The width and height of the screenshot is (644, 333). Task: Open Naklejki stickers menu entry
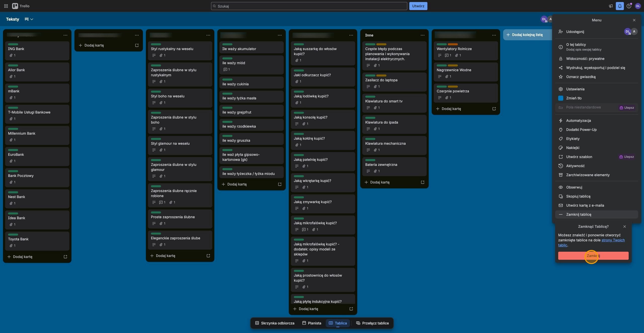coord(596,148)
